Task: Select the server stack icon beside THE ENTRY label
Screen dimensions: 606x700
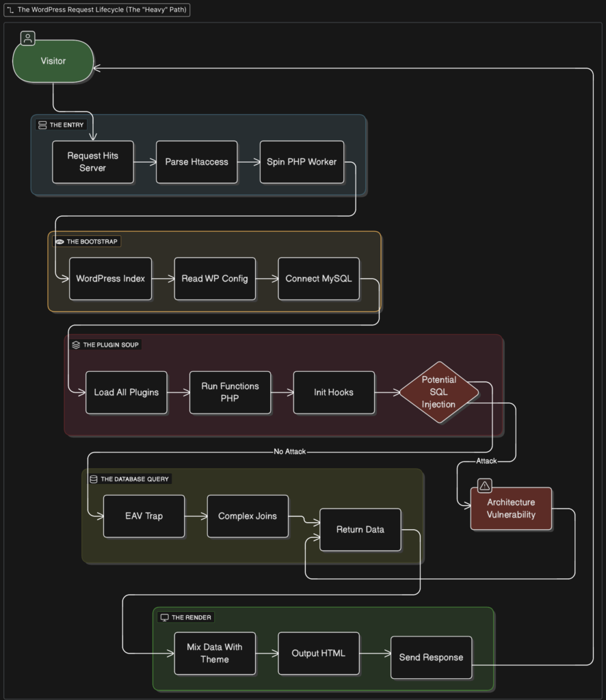Action: pyautogui.click(x=41, y=124)
